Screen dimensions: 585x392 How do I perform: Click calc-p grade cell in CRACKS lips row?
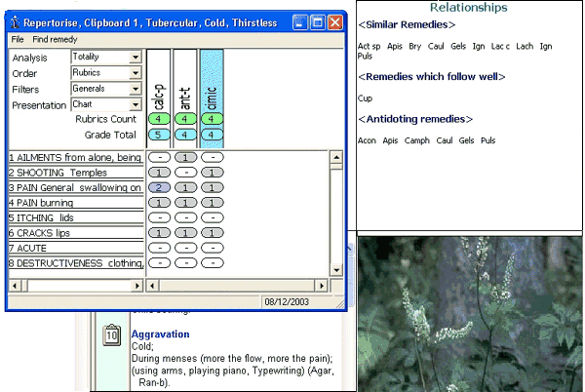click(x=159, y=233)
